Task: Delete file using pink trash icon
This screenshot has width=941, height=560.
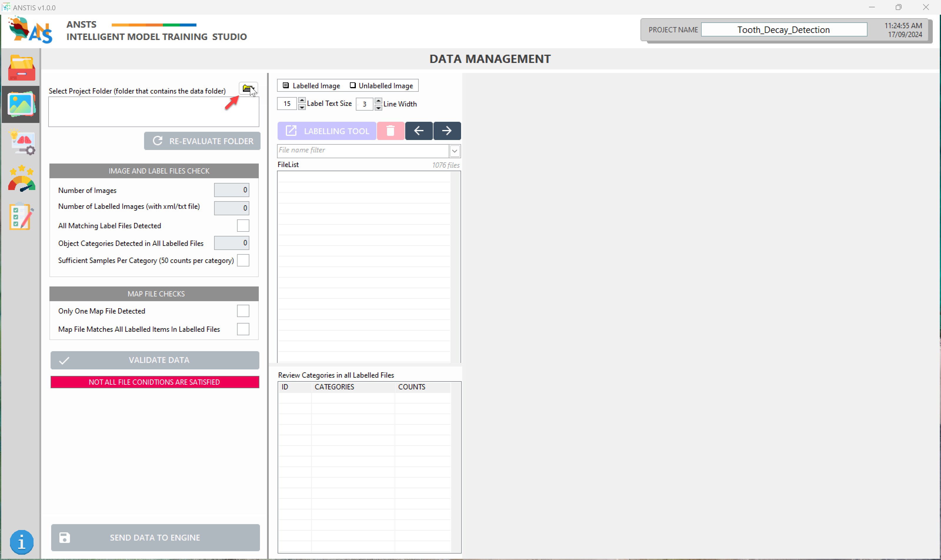Action: 390,131
